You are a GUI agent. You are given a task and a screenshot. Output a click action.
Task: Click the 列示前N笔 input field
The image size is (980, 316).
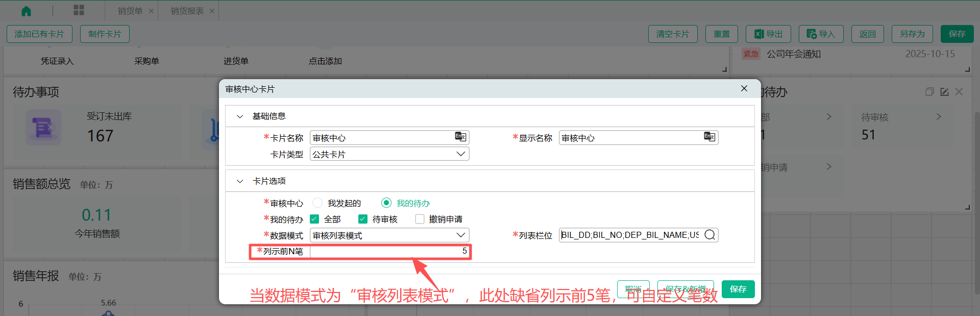click(x=389, y=251)
